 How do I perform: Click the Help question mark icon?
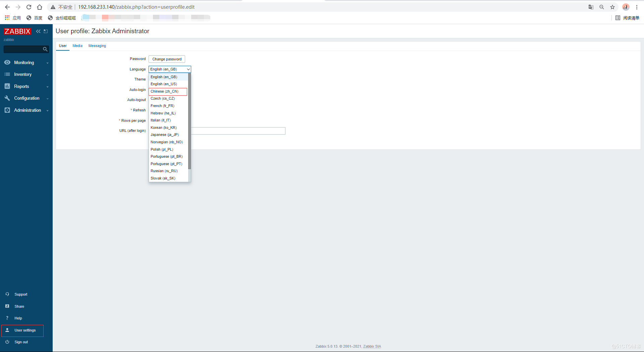7,318
